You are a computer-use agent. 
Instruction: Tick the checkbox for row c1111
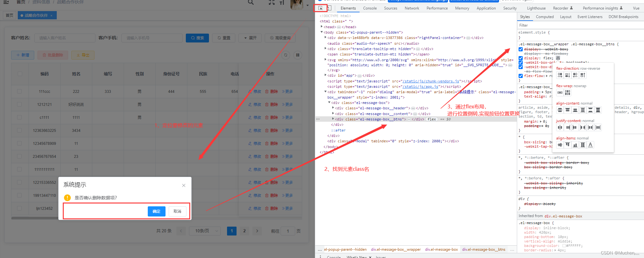coord(19,117)
